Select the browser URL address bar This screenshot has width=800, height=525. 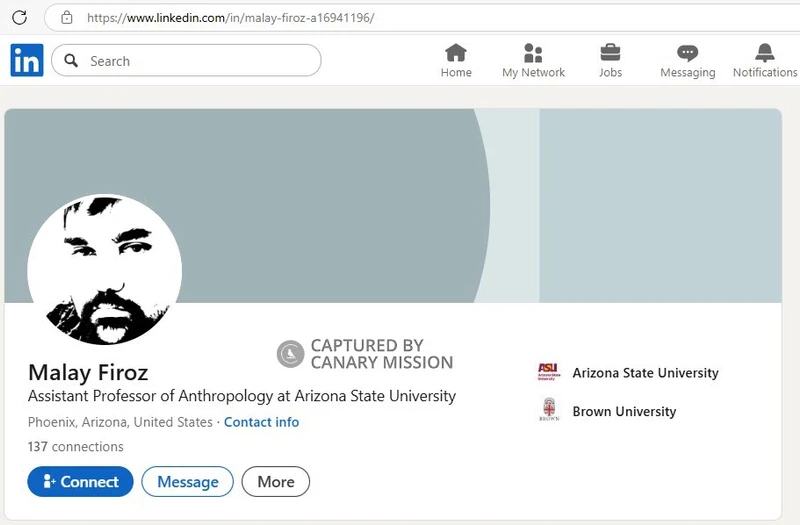tap(422, 18)
